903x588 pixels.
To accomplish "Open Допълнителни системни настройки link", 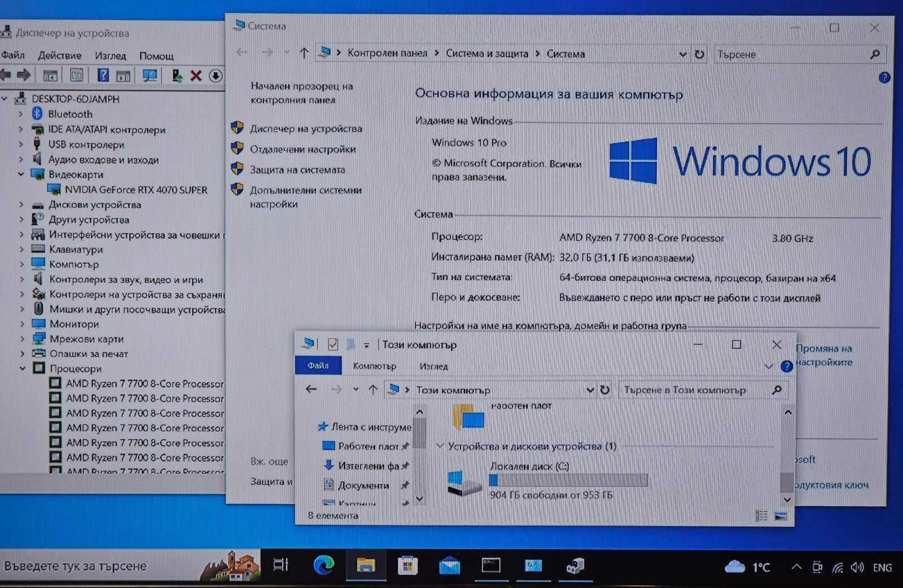I will 305,197.
